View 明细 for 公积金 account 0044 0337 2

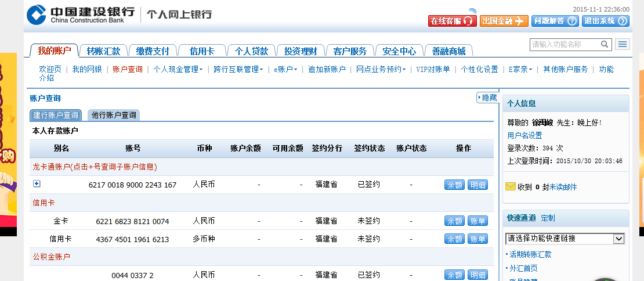coord(477,275)
